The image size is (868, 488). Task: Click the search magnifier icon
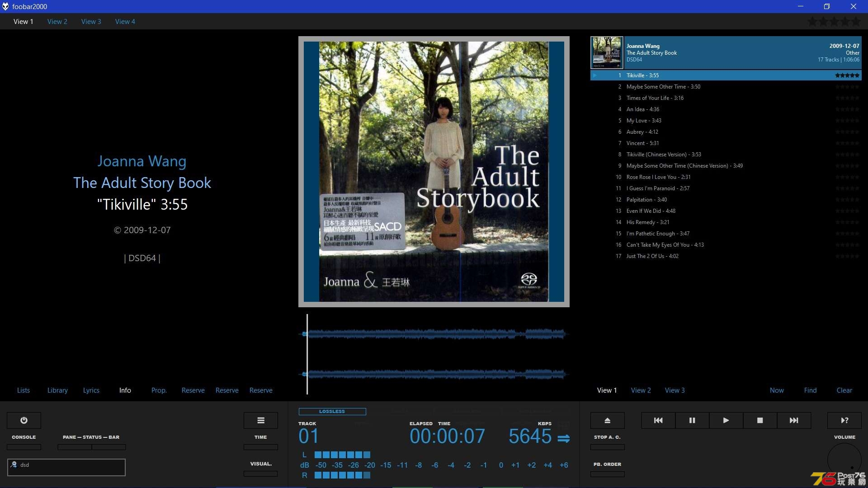pos(14,465)
